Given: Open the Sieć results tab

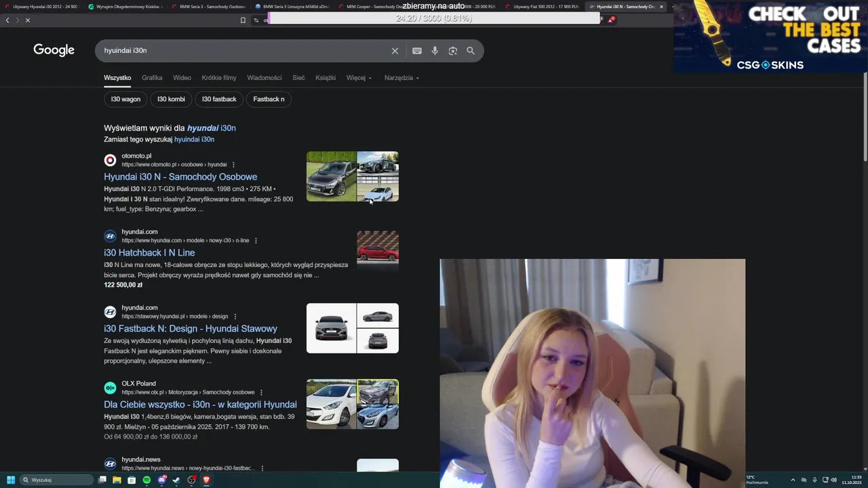Looking at the screenshot, I should click(298, 78).
